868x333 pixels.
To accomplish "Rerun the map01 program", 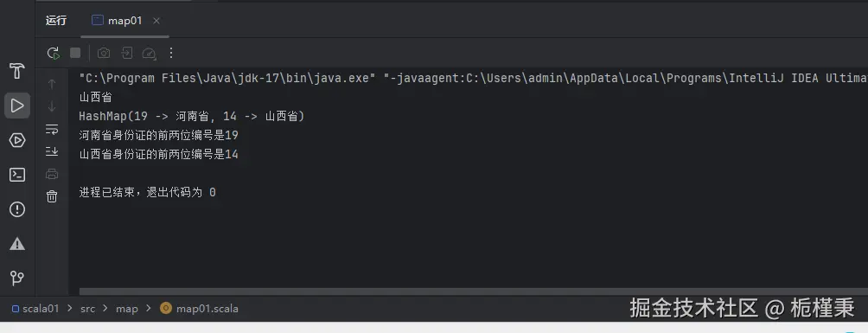I will point(53,53).
